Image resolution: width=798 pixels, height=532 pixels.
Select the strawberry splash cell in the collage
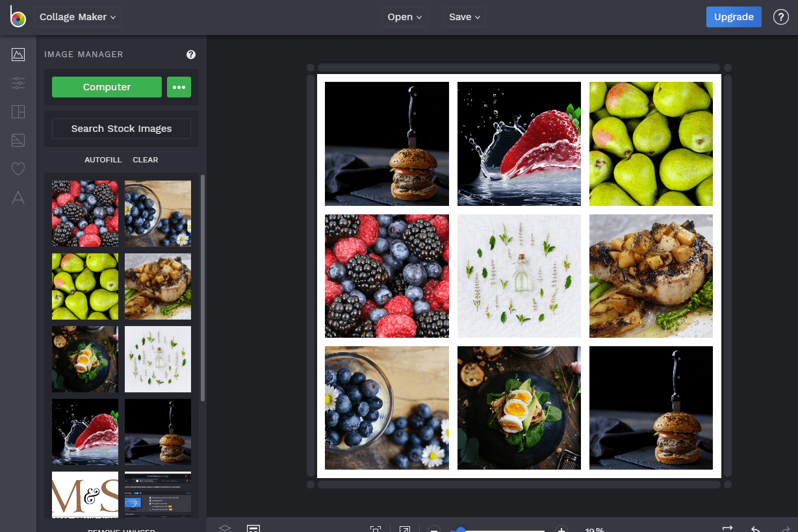pyautogui.click(x=519, y=144)
